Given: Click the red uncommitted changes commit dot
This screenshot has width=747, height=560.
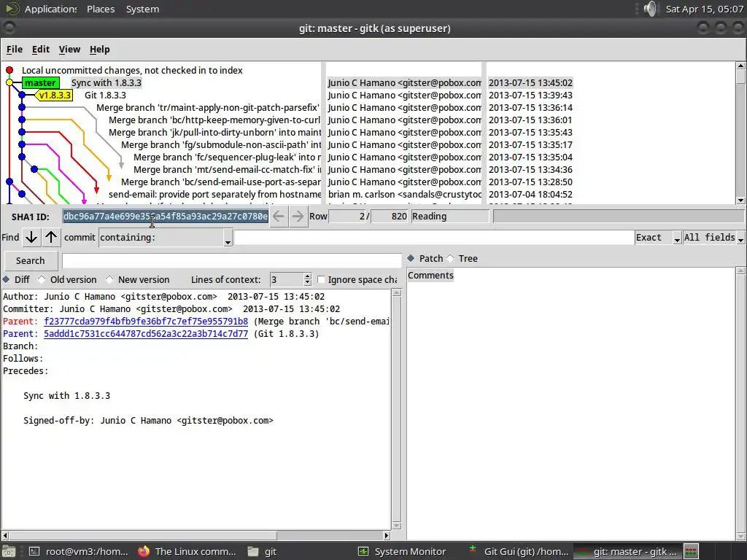Looking at the screenshot, I should tap(9, 71).
